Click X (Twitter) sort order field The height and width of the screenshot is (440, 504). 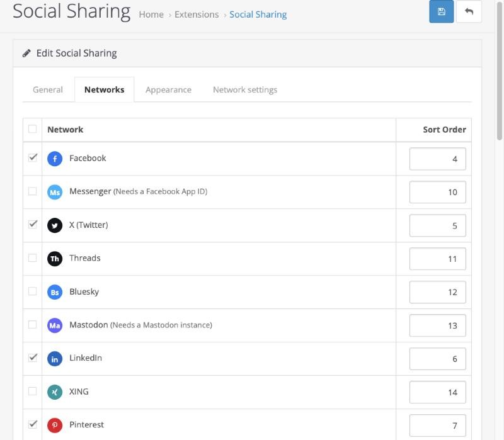437,225
